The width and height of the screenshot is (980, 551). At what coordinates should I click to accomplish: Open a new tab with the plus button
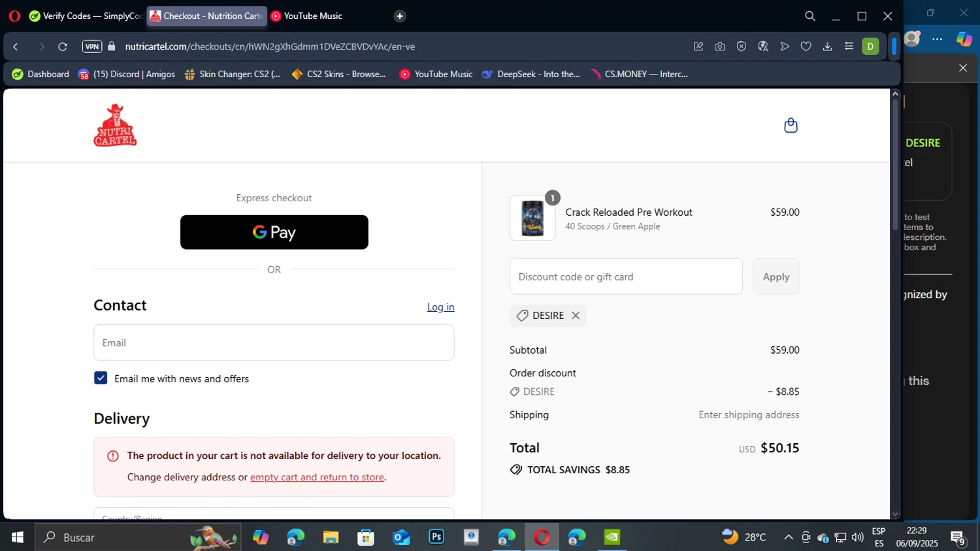[x=400, y=16]
